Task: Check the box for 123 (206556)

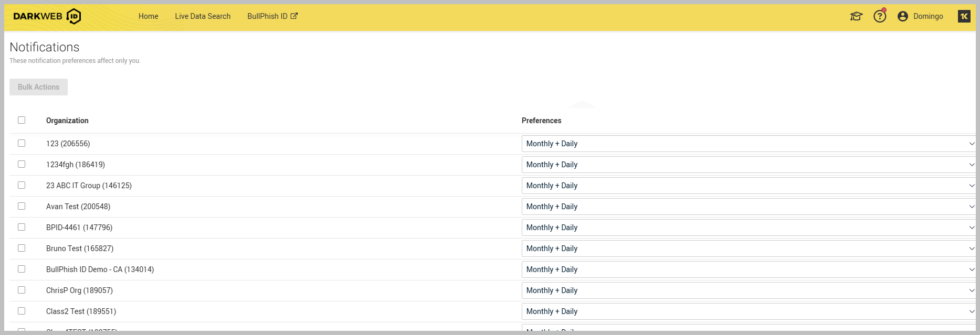Action: tap(22, 143)
